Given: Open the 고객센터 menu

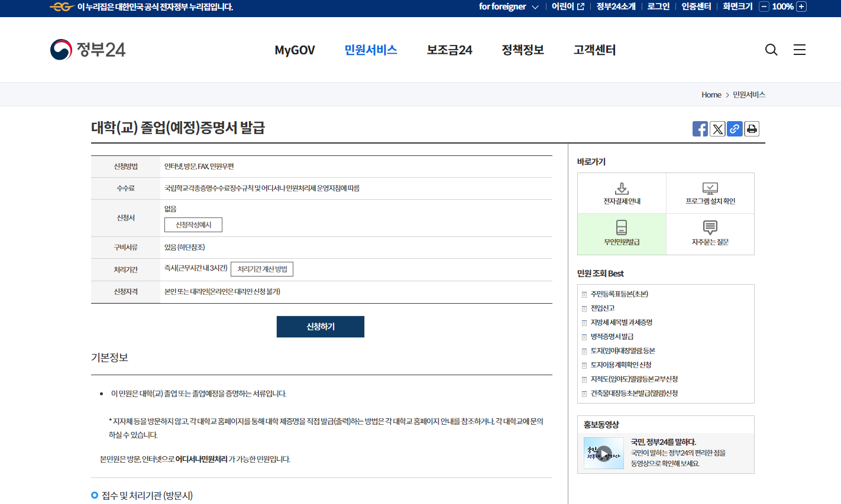Looking at the screenshot, I should click(x=594, y=50).
